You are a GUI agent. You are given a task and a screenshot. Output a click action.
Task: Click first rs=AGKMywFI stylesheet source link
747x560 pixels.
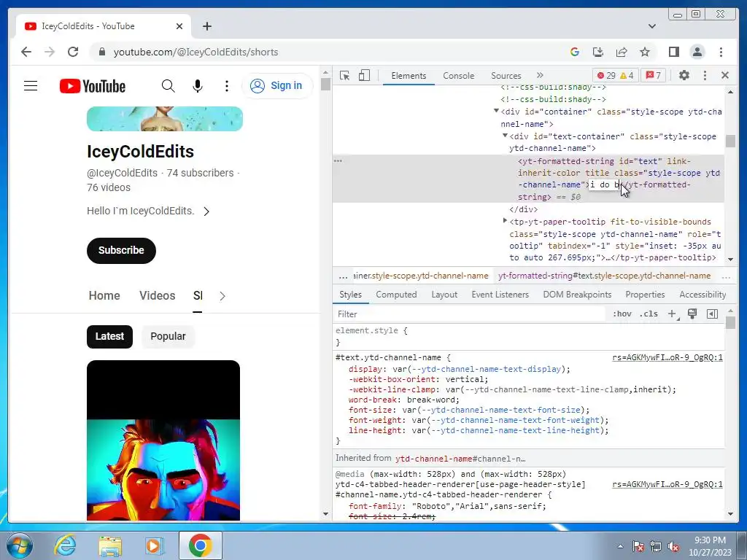pos(667,357)
